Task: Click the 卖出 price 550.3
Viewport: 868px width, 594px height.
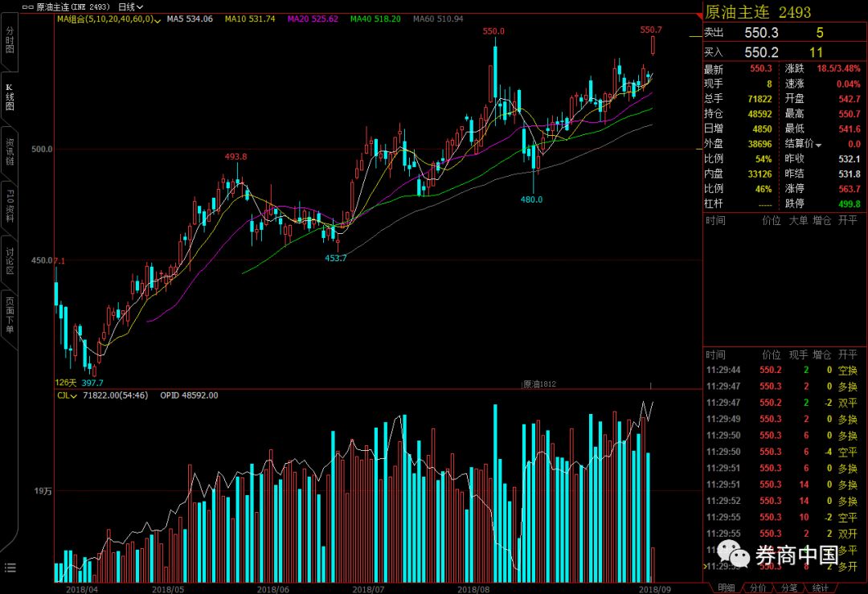Action: coord(761,33)
